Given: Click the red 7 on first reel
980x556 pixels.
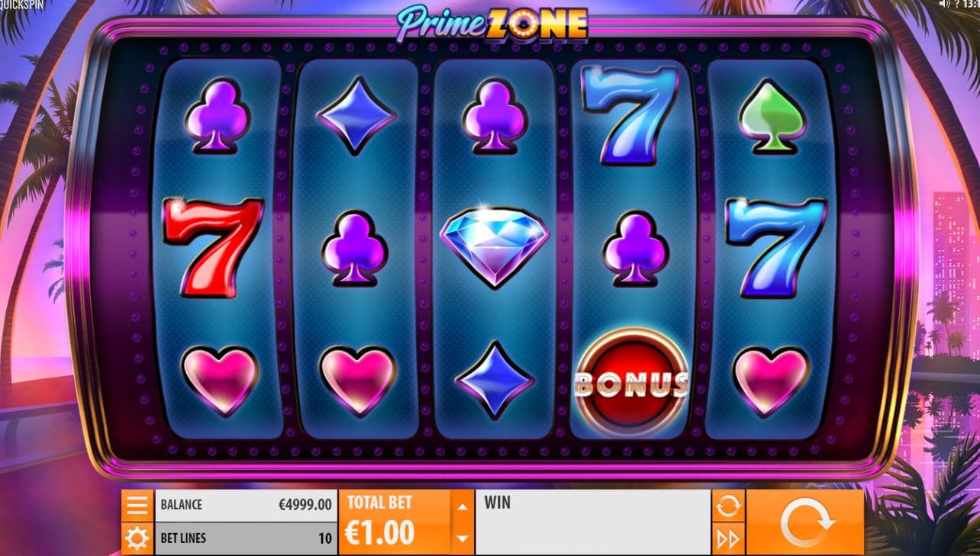Looking at the screenshot, I should coord(214,246).
